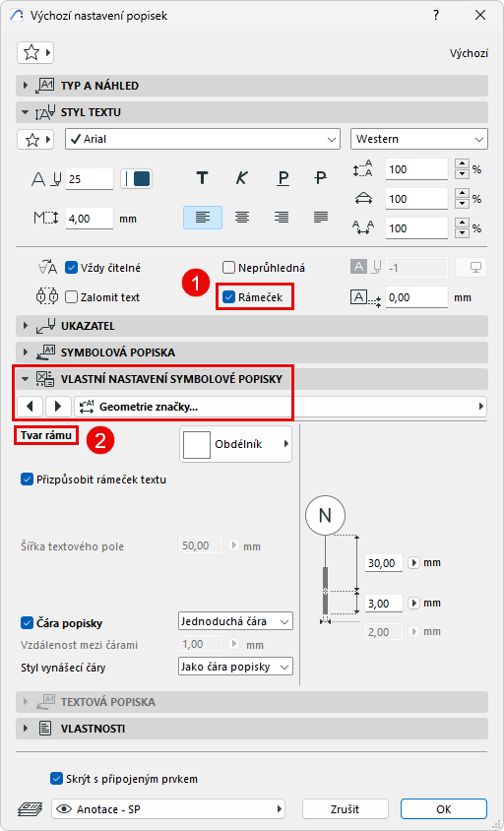Expand disabled TEXTOVÁ POPISKA panel
The height and width of the screenshot is (831, 504).
252,702
